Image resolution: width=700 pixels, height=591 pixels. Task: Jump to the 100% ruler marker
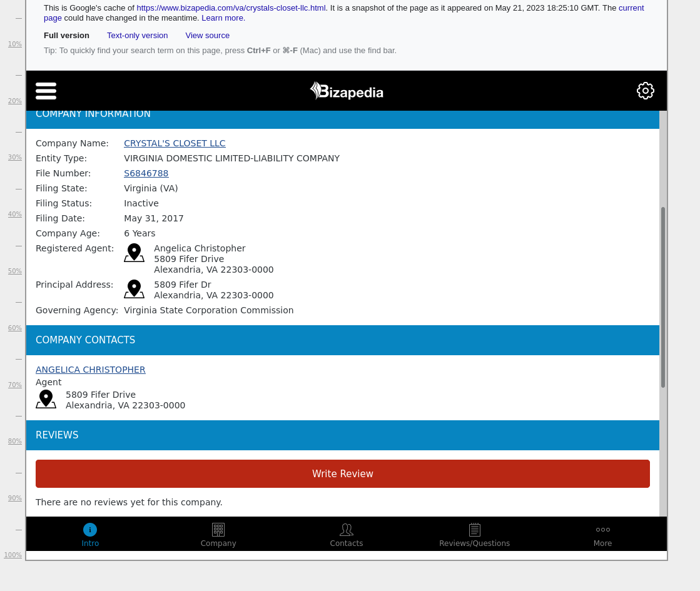click(13, 555)
